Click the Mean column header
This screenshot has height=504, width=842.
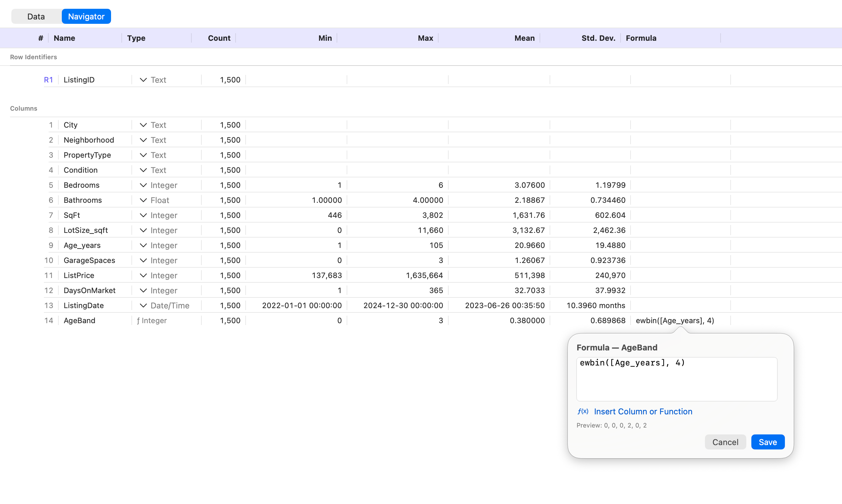(x=524, y=38)
